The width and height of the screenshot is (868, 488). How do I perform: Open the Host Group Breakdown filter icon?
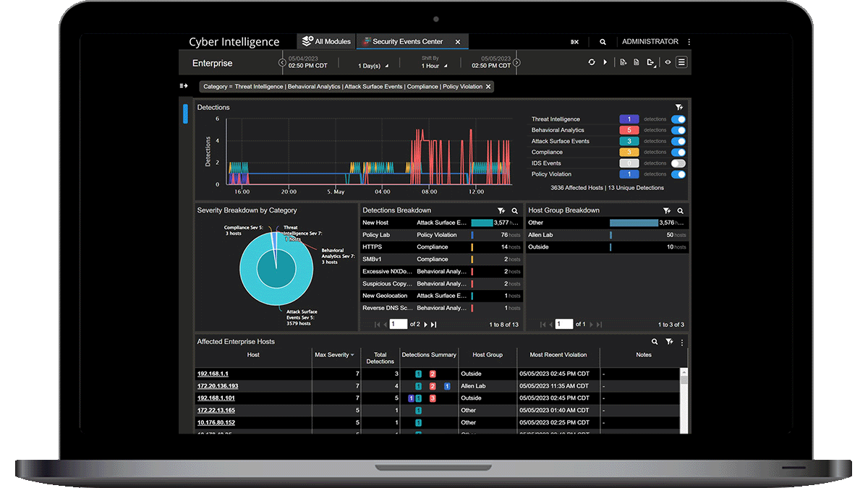[x=667, y=210]
